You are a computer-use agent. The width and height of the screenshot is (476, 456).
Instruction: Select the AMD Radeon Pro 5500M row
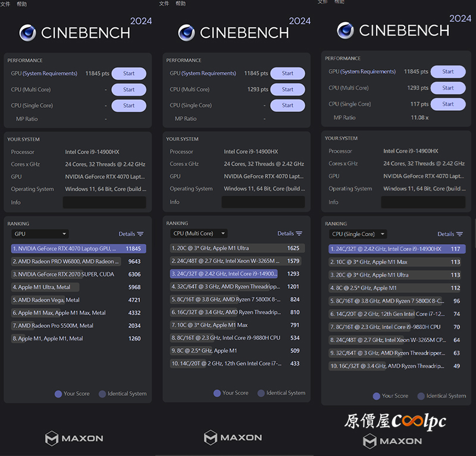pos(79,326)
